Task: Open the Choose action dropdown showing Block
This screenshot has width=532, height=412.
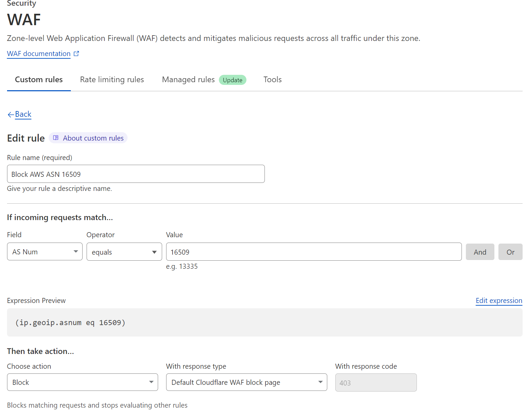Action: pyautogui.click(x=83, y=382)
